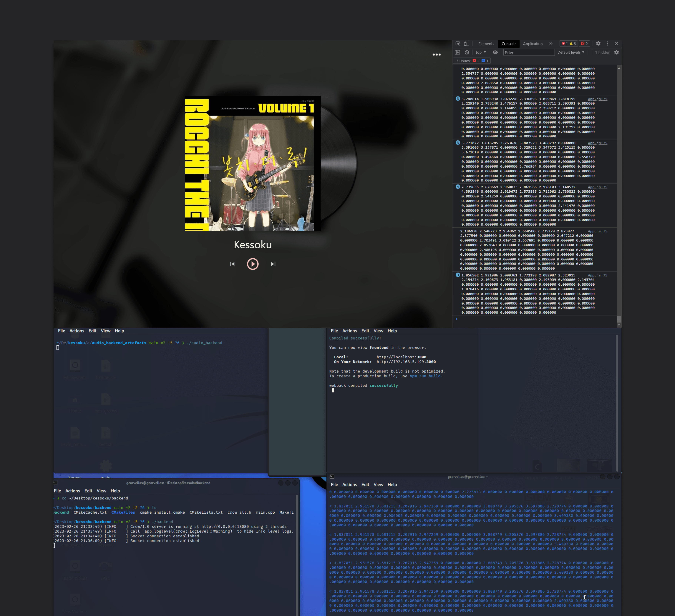The width and height of the screenshot is (675, 616).
Task: Clear the console output
Action: (467, 52)
